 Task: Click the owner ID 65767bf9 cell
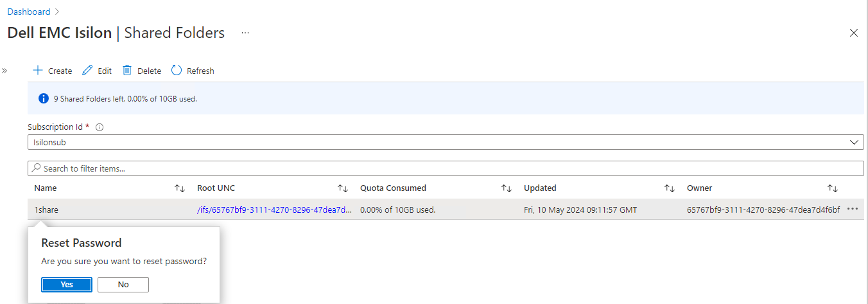tap(763, 210)
